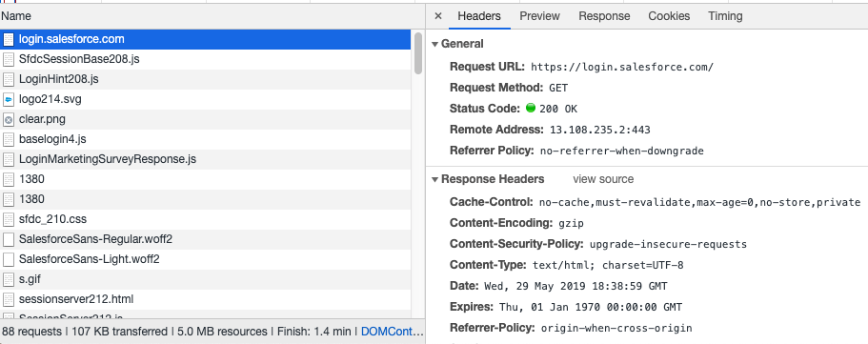Click the 107 KB transferred status entry
The image size is (868, 344).
tap(118, 332)
